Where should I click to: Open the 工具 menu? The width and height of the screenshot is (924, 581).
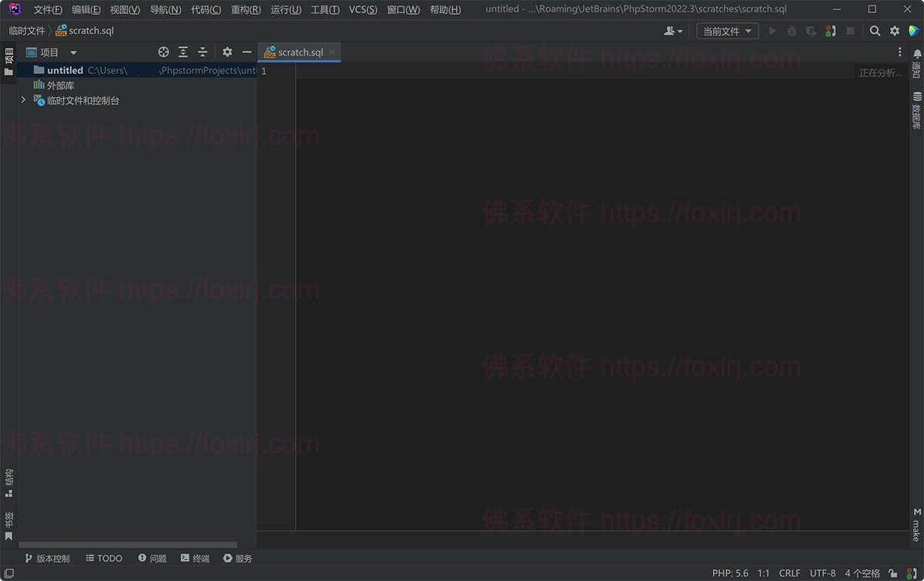point(324,10)
